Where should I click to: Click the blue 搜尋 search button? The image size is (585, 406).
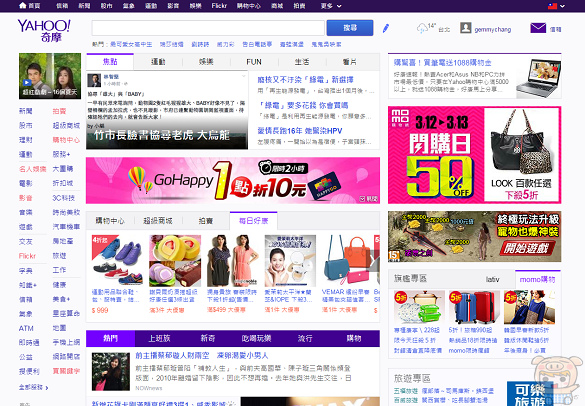coord(350,28)
